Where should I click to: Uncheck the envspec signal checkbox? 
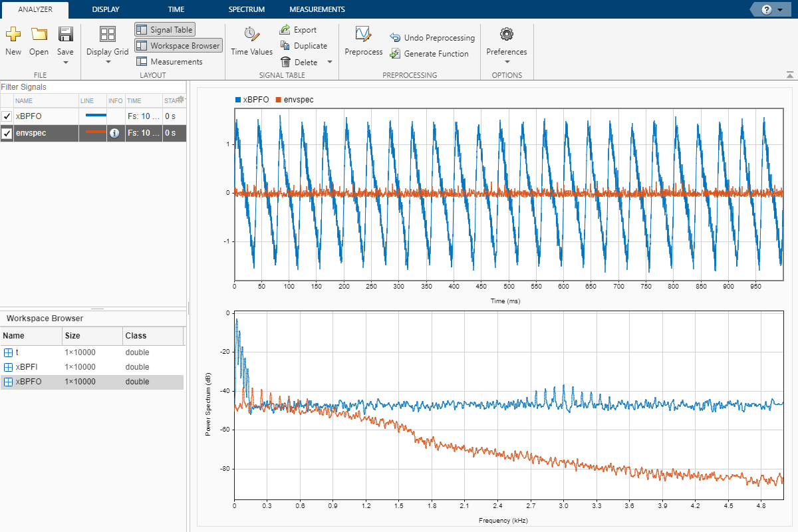pyautogui.click(x=7, y=133)
